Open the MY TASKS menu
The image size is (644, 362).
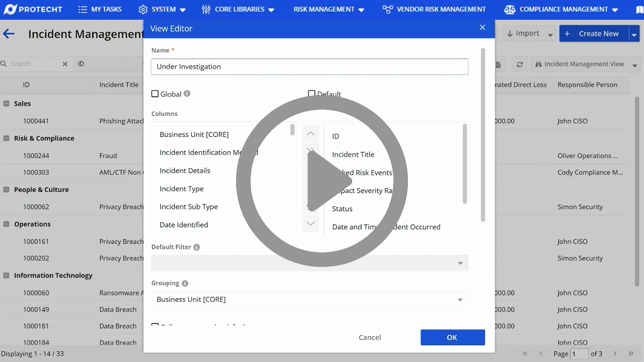pos(100,9)
